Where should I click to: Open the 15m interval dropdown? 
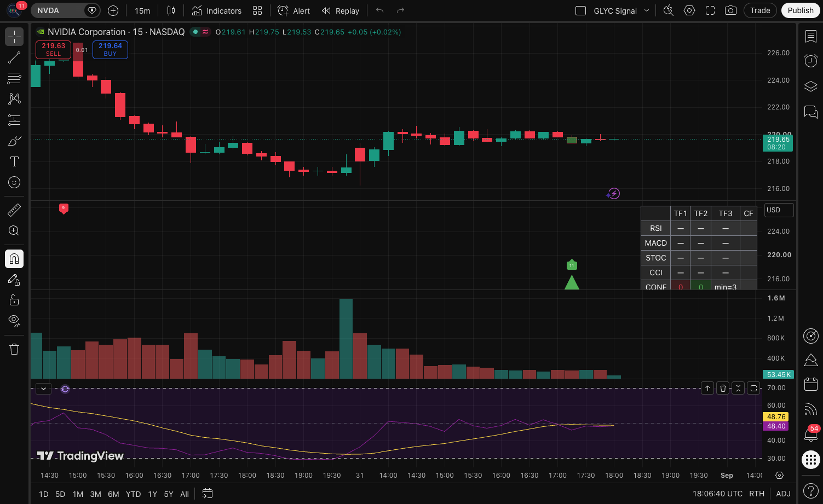click(142, 10)
